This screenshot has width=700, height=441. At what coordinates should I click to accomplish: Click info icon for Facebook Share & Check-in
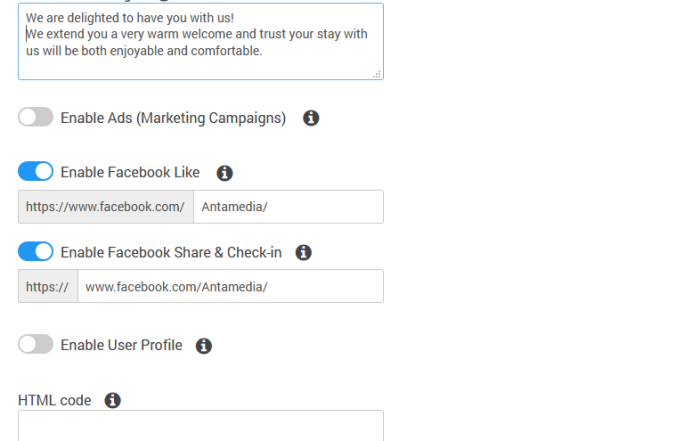point(304,253)
